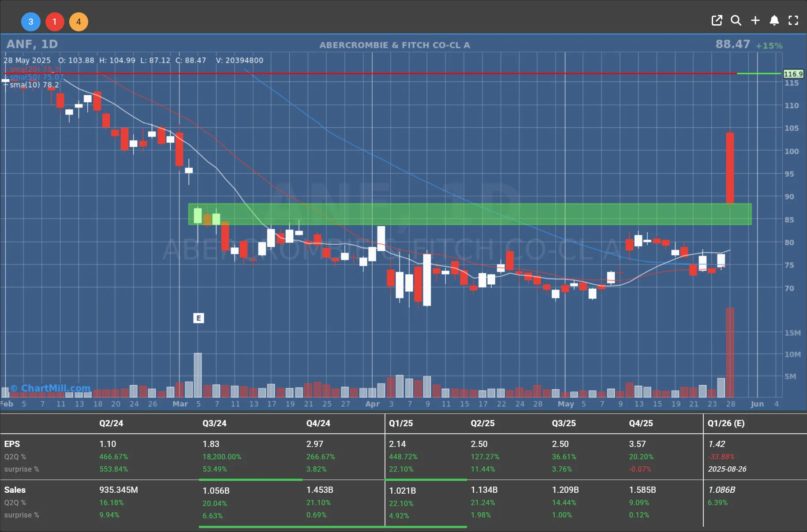Viewport: 807px width, 532px height.
Task: Click EPS value 1.83
Action: (211, 444)
